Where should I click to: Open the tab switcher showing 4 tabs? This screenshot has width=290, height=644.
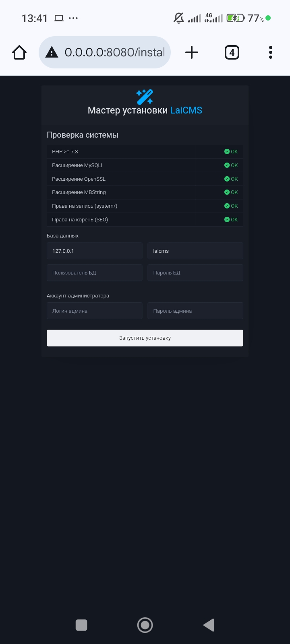pyautogui.click(x=232, y=52)
